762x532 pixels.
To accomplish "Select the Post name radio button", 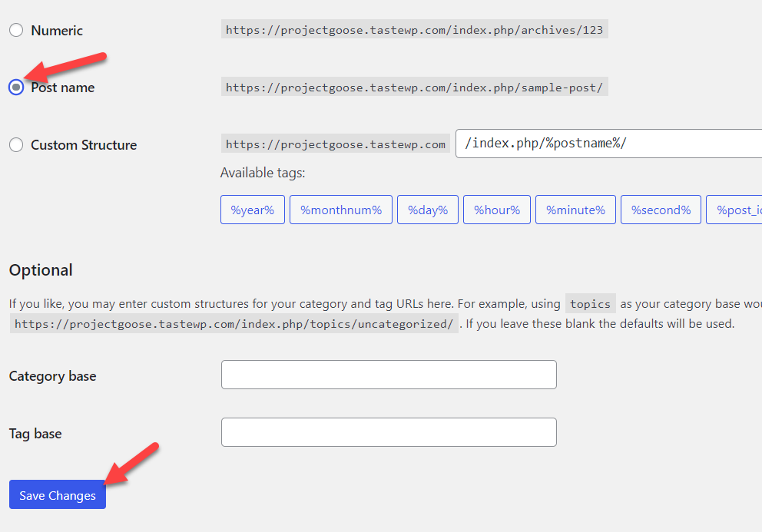I will [x=16, y=88].
